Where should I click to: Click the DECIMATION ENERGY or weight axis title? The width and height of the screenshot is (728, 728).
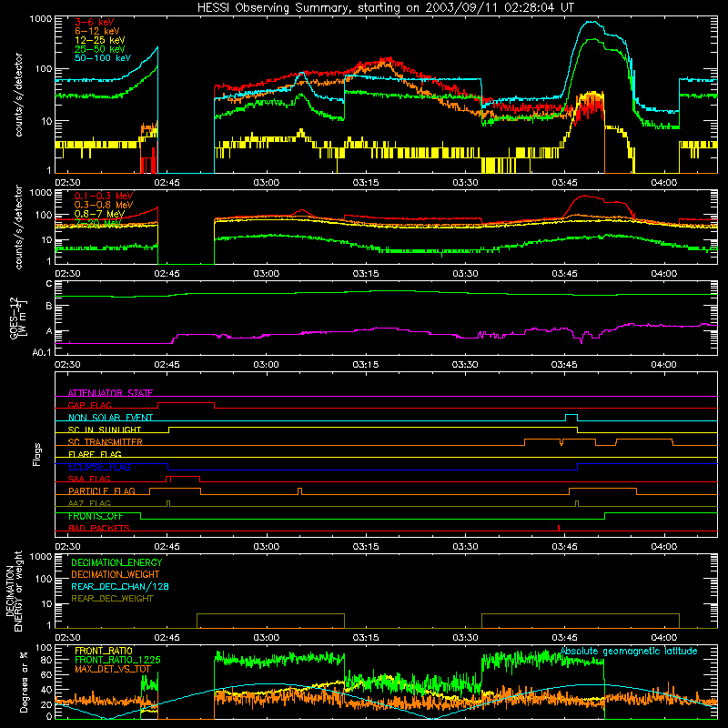pyautogui.click(x=14, y=591)
